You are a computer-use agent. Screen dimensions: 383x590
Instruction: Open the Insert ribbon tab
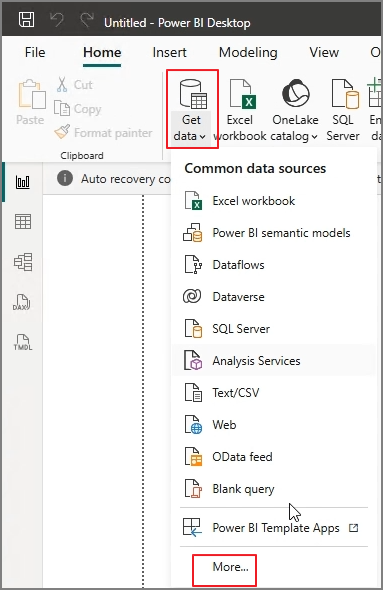169,52
